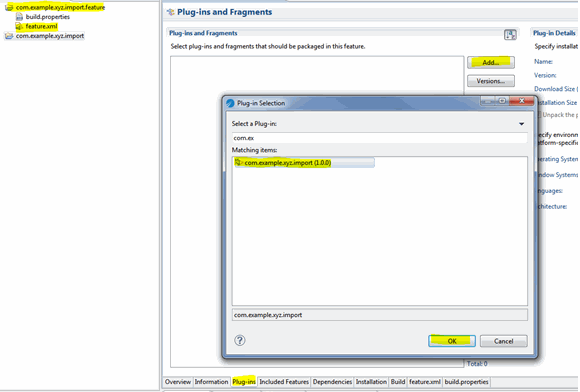580x392 pixels.
Task: Click the help question mark icon
Action: [240, 340]
